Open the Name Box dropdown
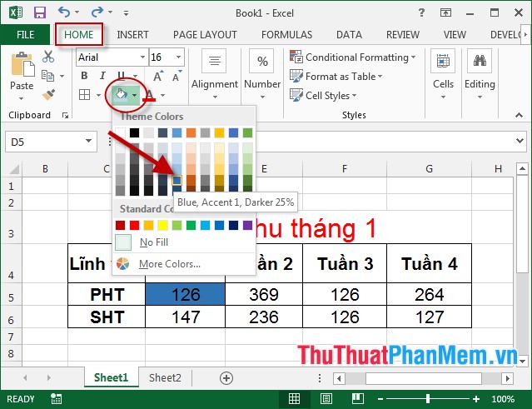The height and width of the screenshot is (409, 532). [x=88, y=141]
